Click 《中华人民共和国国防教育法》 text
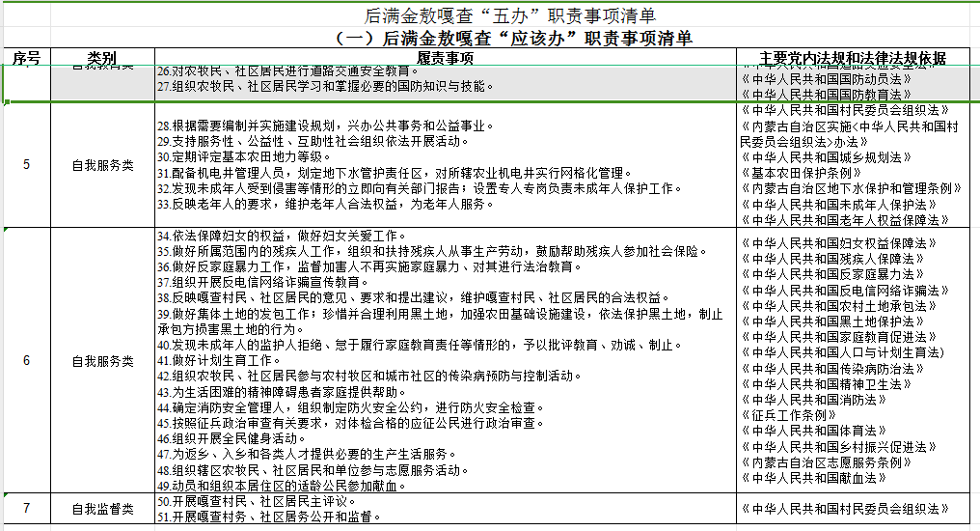980x531 pixels. pos(827,95)
